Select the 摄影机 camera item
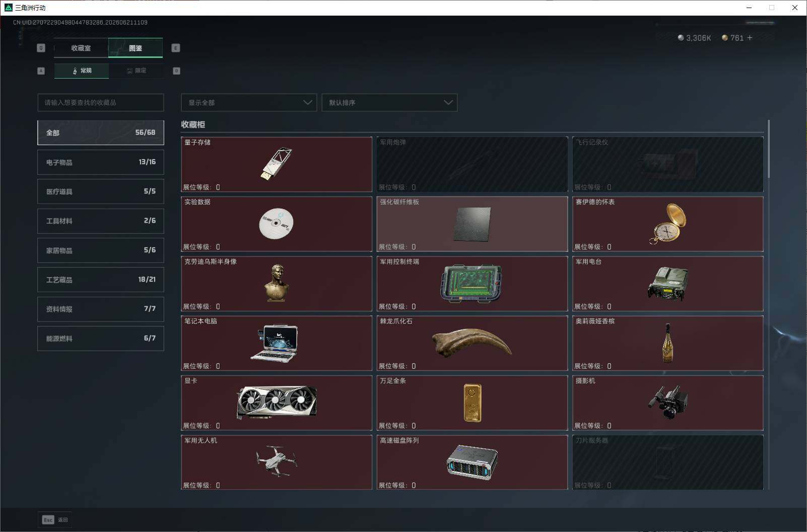This screenshot has height=532, width=807. click(668, 403)
